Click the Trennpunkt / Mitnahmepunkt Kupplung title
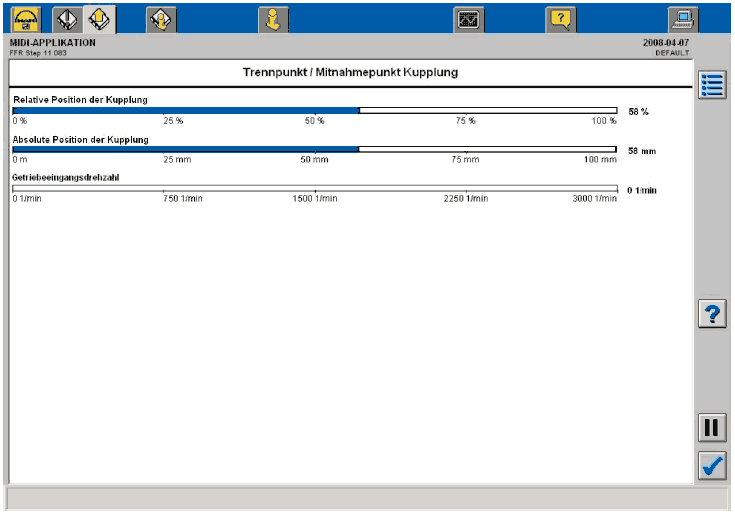This screenshot has height=513, width=735. [x=351, y=73]
